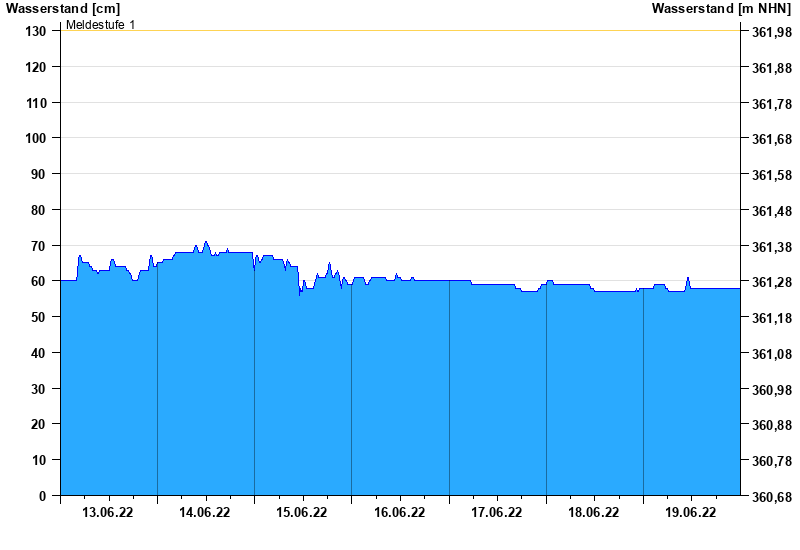Click the Wasserstand [m NHN] axis title
The height and width of the screenshot is (550, 800).
coord(721,9)
